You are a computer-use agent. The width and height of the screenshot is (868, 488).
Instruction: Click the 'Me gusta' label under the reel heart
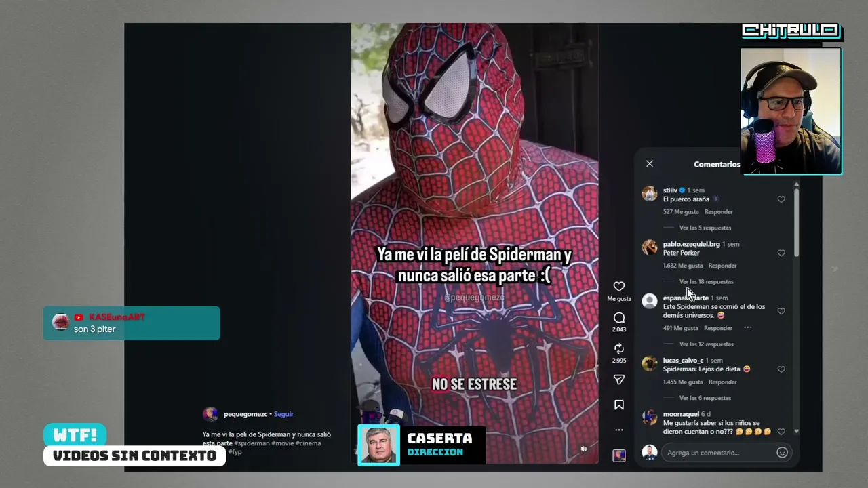click(x=619, y=299)
